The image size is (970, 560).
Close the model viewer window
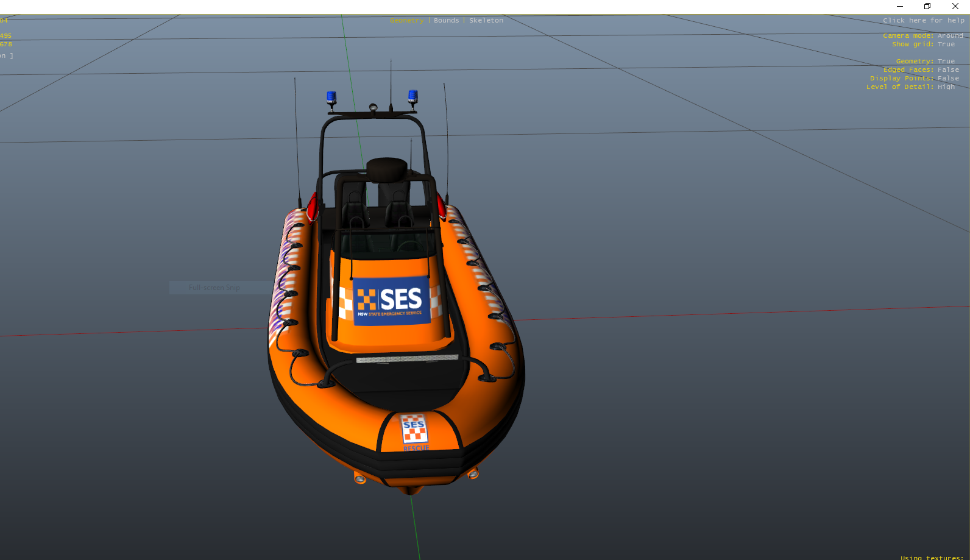[955, 7]
